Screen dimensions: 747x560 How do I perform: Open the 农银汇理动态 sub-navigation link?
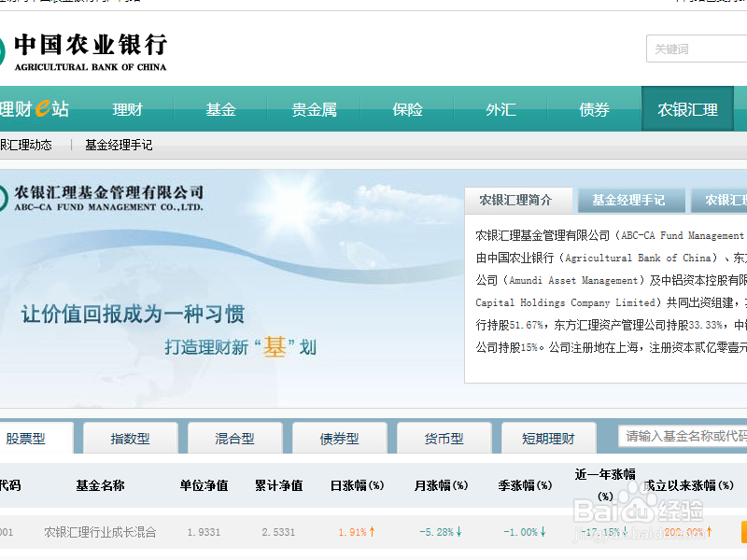tap(26, 145)
